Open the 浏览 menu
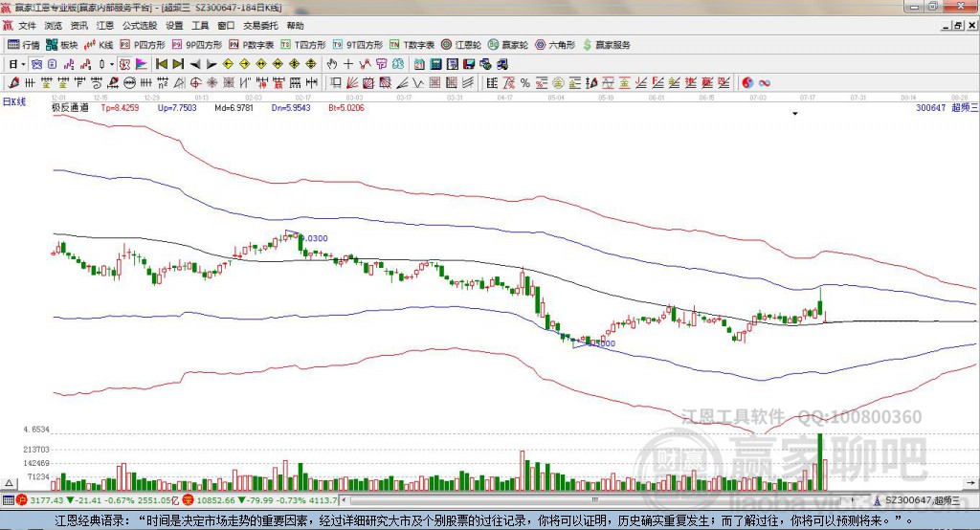Screen dimensions: 980x530 pos(54,26)
